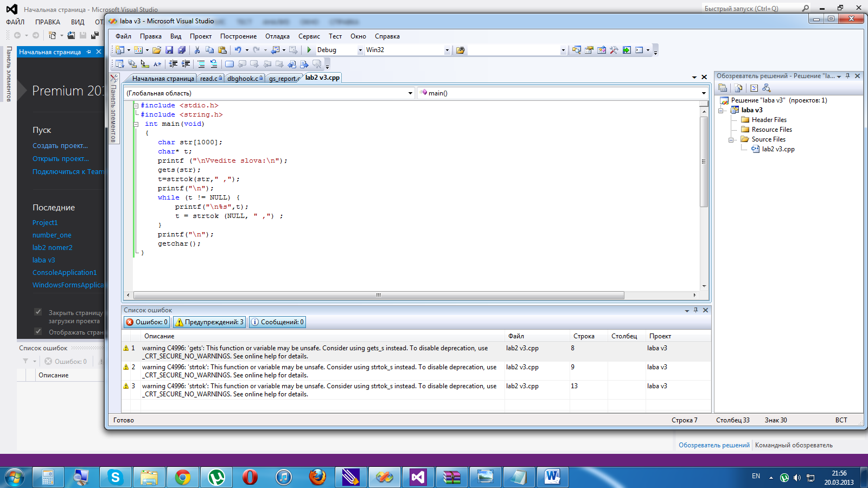Open Mozilla Firefox from the taskbar
Image resolution: width=868 pixels, height=488 pixels.
click(x=317, y=477)
